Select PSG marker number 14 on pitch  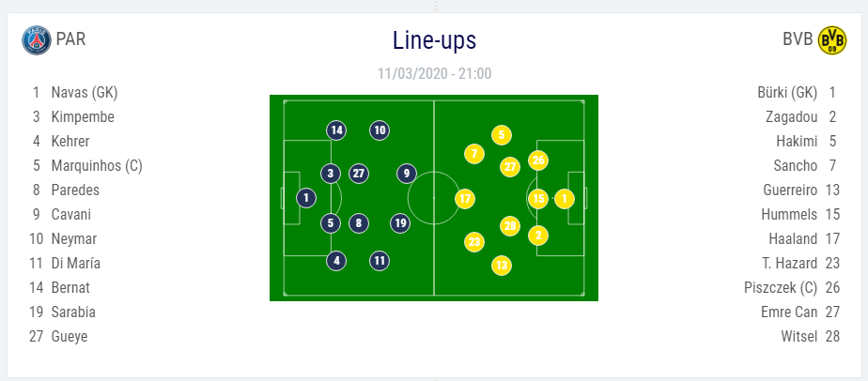pos(336,130)
